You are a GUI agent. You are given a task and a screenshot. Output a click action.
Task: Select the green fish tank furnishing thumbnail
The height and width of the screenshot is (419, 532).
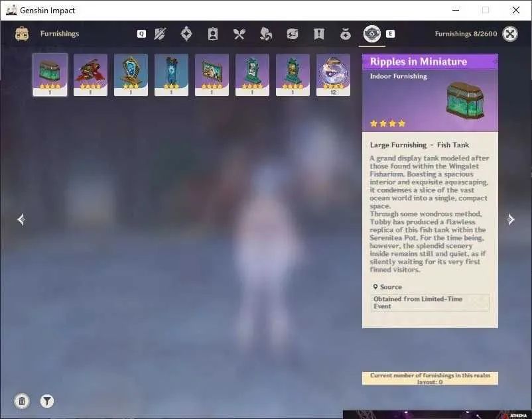50,75
